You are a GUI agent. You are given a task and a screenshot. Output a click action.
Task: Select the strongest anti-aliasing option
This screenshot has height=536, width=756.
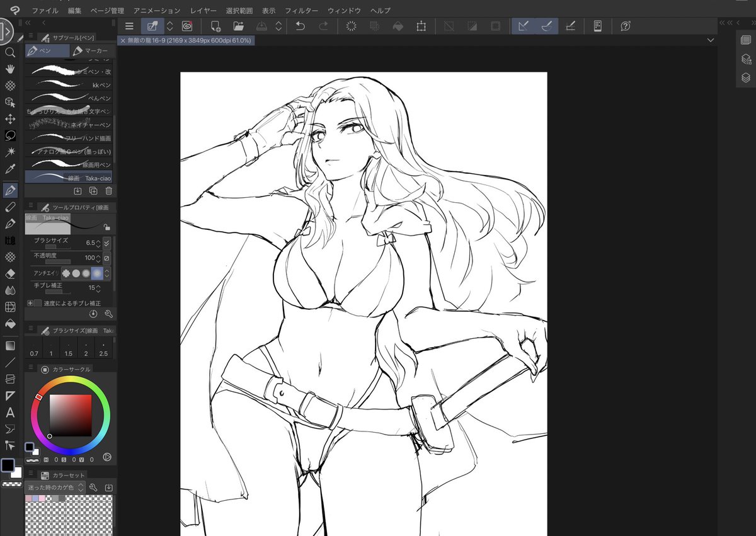97,273
